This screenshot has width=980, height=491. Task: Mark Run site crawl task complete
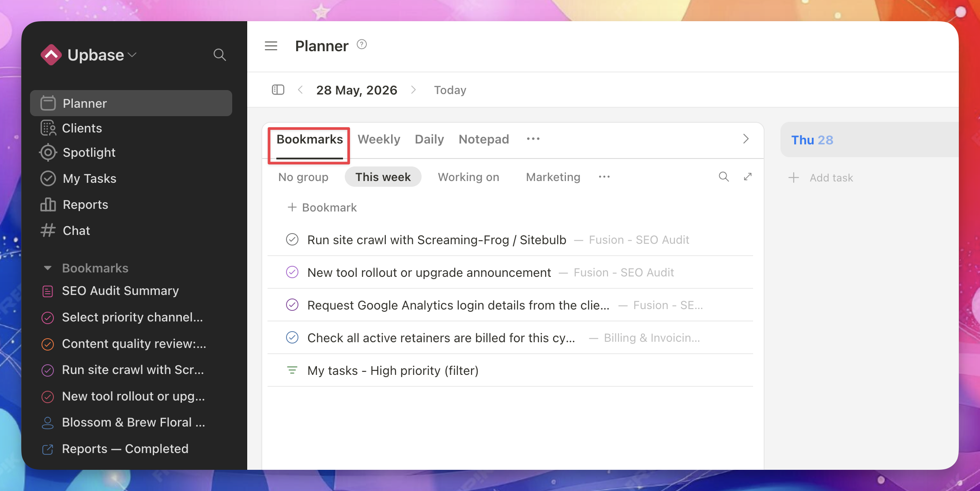click(292, 239)
